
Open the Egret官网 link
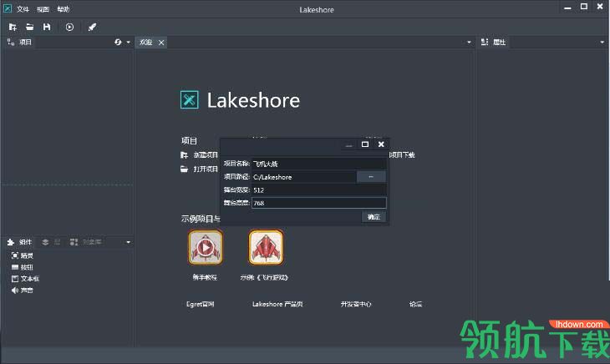coord(201,304)
